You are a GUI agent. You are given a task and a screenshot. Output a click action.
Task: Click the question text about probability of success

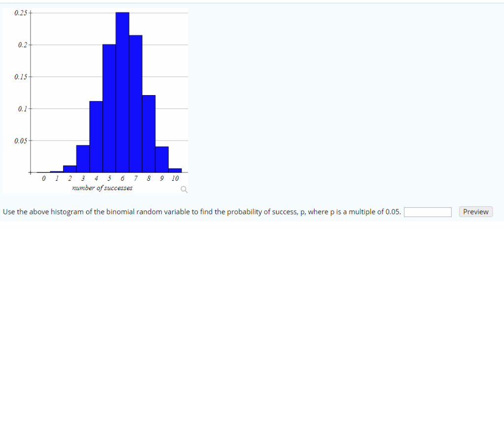[197, 212]
